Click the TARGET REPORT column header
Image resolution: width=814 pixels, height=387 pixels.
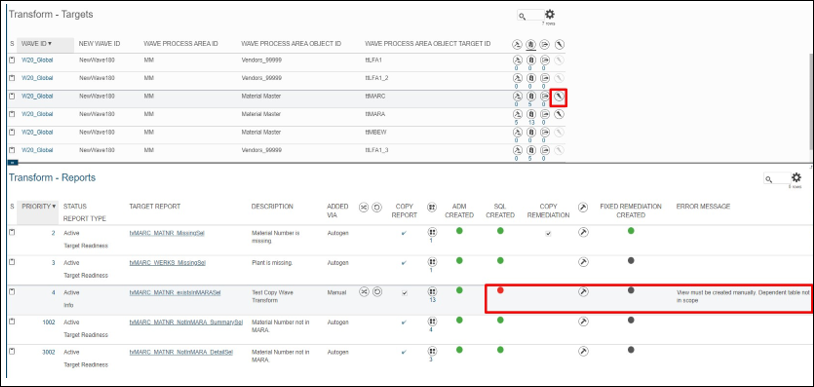point(155,207)
